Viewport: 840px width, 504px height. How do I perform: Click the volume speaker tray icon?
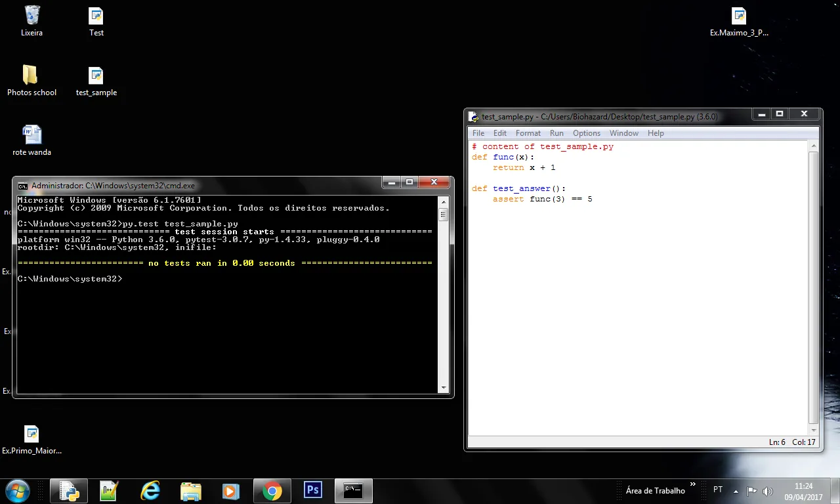(x=768, y=491)
